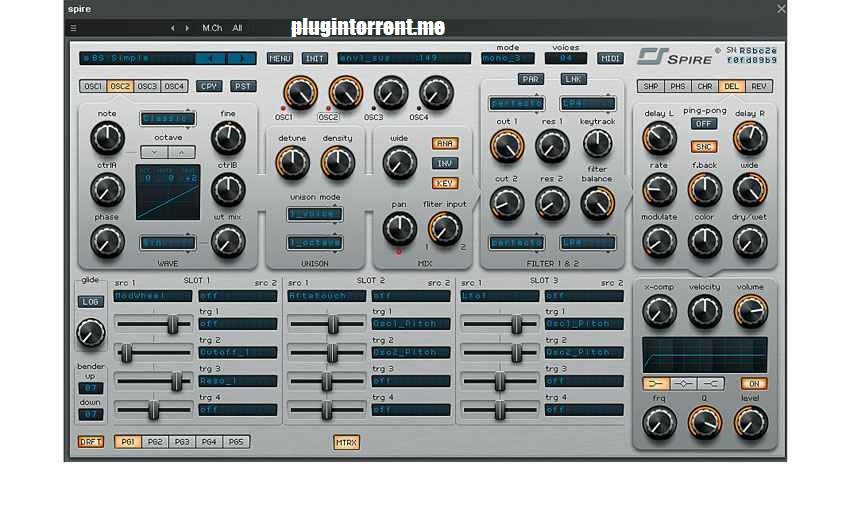Open the hamburger menu in the host bar
850x505 pixels.
point(74,28)
